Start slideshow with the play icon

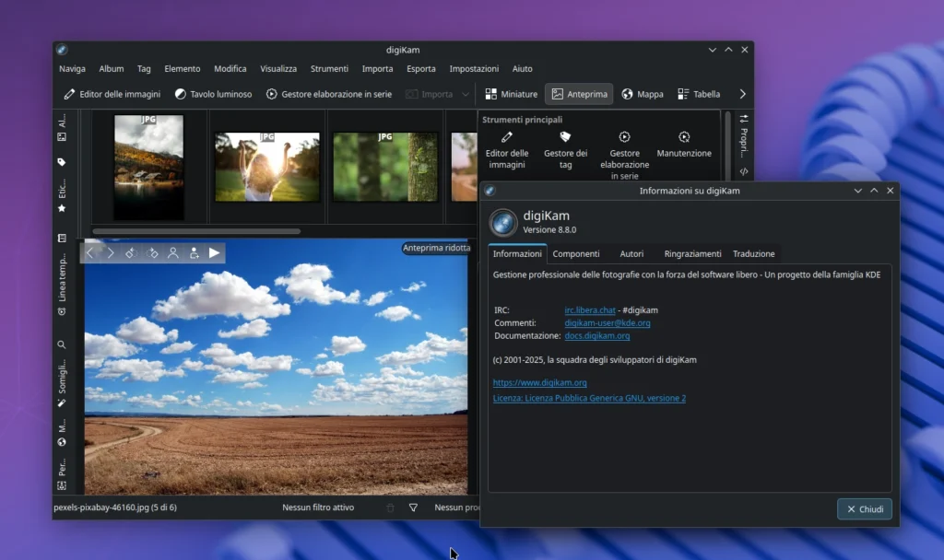tap(214, 251)
